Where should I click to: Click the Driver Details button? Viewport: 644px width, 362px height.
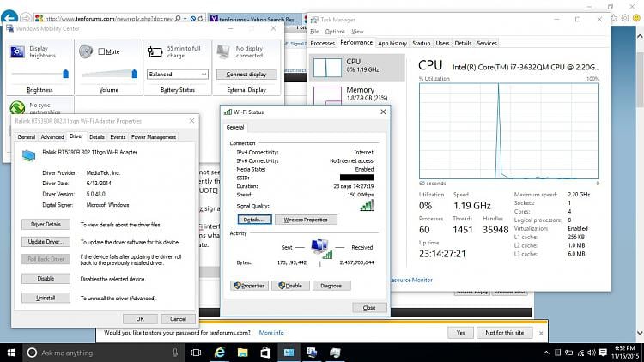[x=46, y=225]
